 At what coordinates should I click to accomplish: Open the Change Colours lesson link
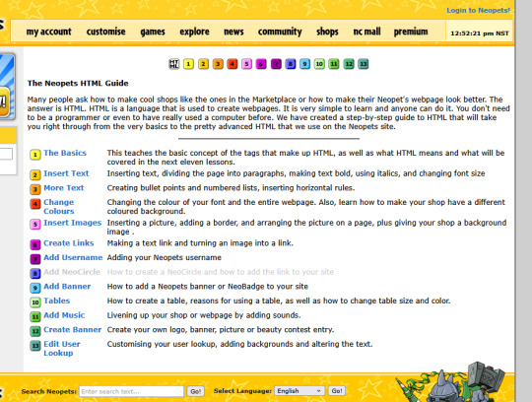[59, 207]
